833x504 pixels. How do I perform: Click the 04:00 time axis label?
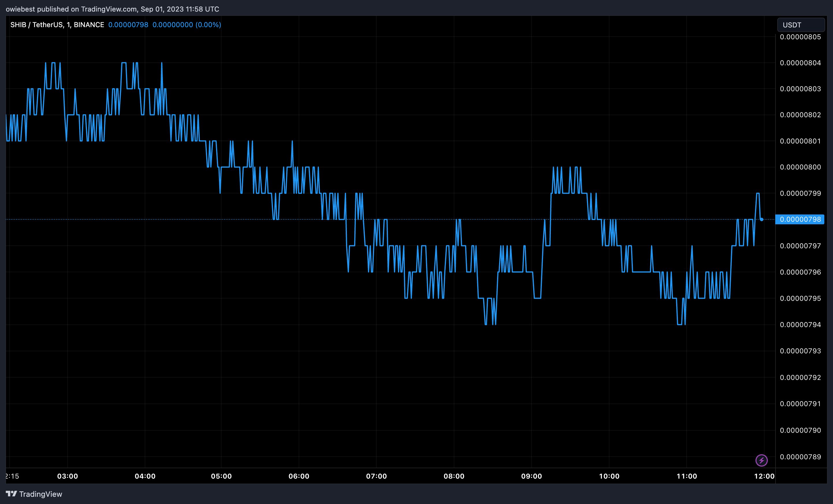145,476
